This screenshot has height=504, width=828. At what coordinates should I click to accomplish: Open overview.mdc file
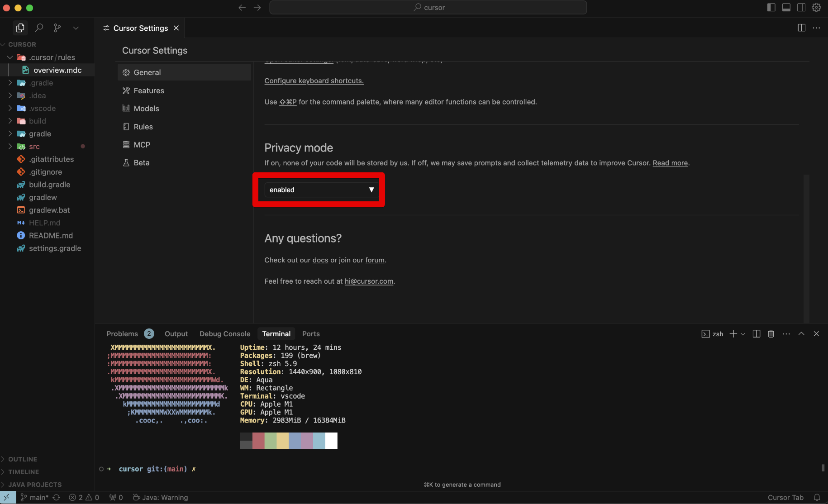[x=47, y=70]
